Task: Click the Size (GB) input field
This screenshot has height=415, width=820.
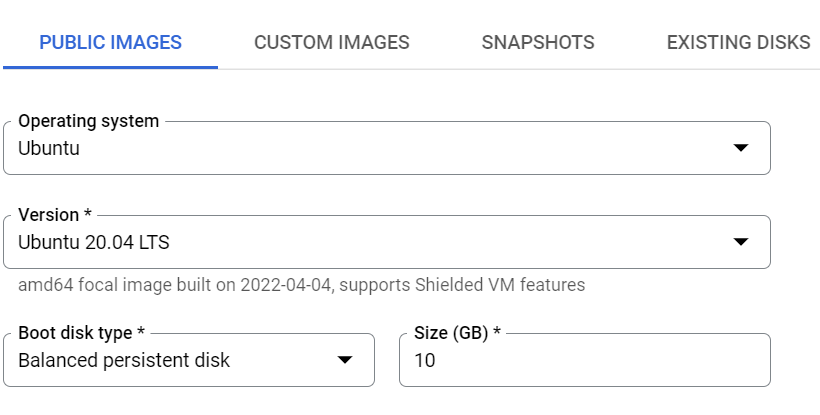Action: tap(584, 360)
